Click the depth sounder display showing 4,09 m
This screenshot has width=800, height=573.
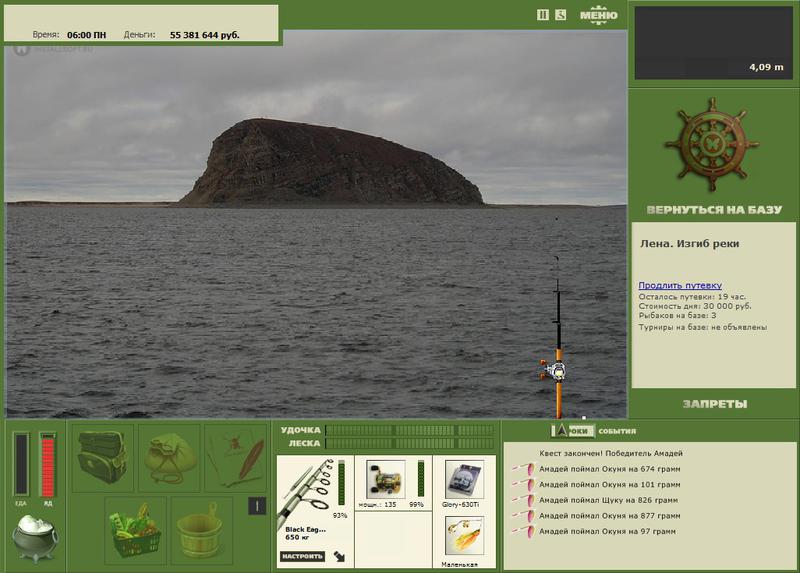coord(714,43)
